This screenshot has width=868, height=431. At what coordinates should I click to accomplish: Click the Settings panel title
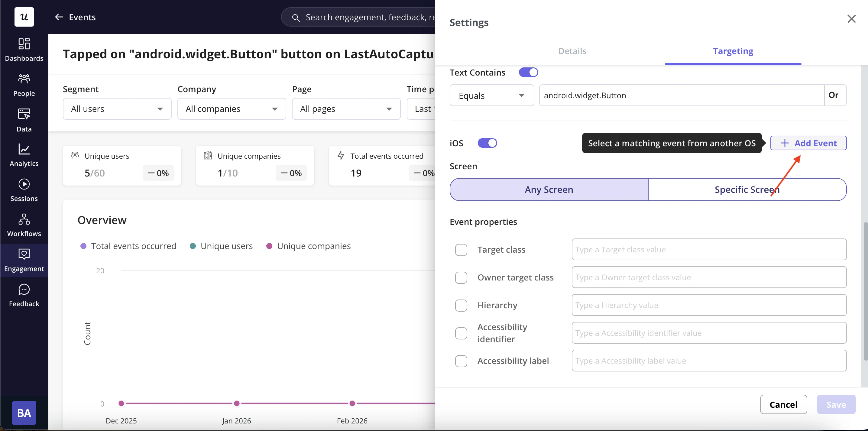pyautogui.click(x=469, y=23)
